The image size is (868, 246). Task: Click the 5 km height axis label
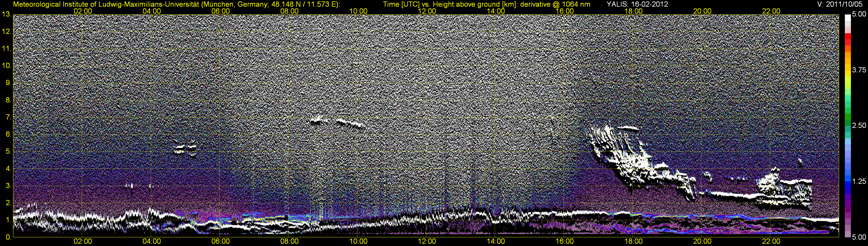coord(8,151)
